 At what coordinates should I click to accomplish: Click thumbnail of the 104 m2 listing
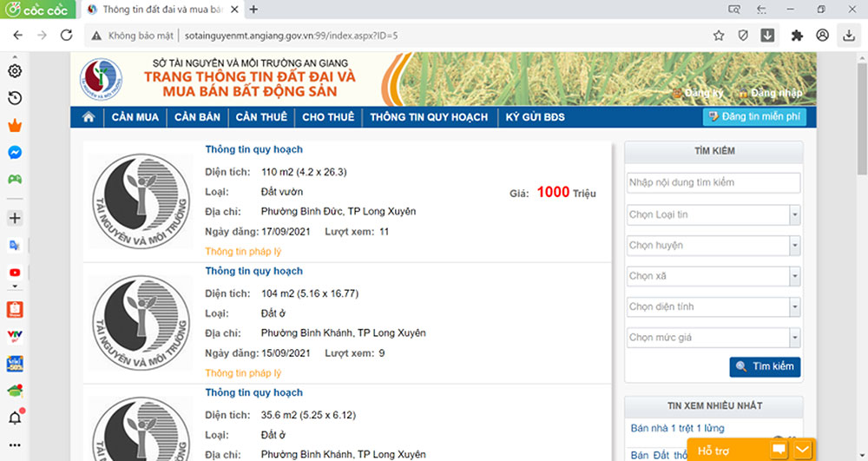coord(141,323)
